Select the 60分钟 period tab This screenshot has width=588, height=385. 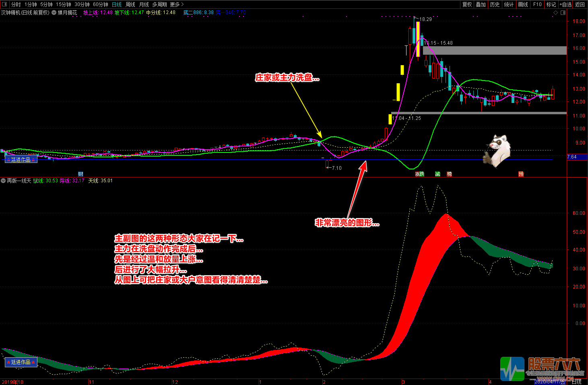pos(100,4)
